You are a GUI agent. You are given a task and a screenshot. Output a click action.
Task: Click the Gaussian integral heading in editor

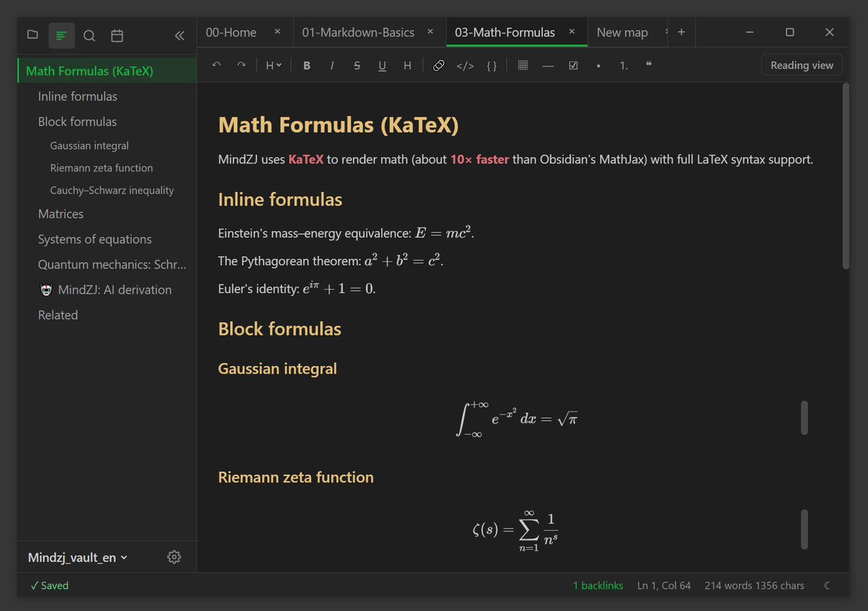coord(278,369)
